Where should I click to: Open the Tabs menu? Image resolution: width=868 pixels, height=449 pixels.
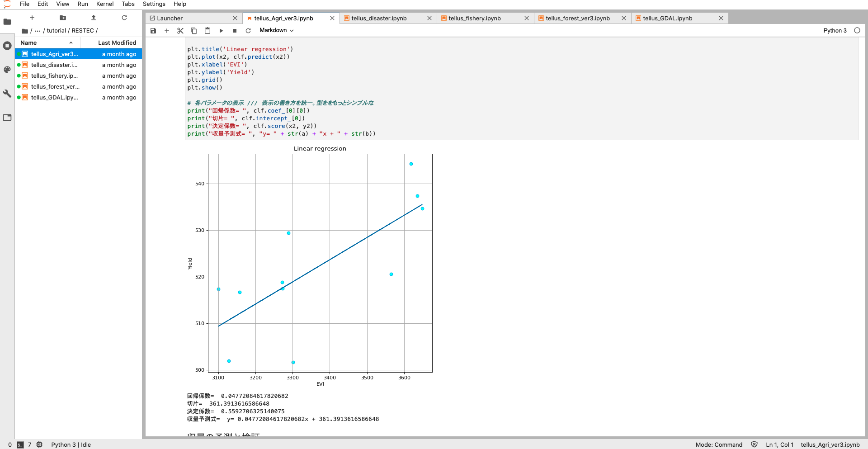(128, 4)
